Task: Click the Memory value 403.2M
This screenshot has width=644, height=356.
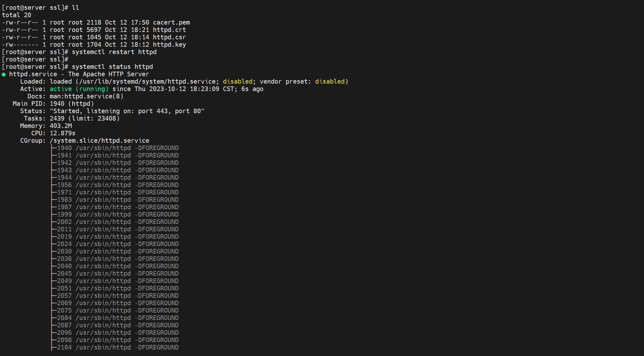Action: point(61,126)
